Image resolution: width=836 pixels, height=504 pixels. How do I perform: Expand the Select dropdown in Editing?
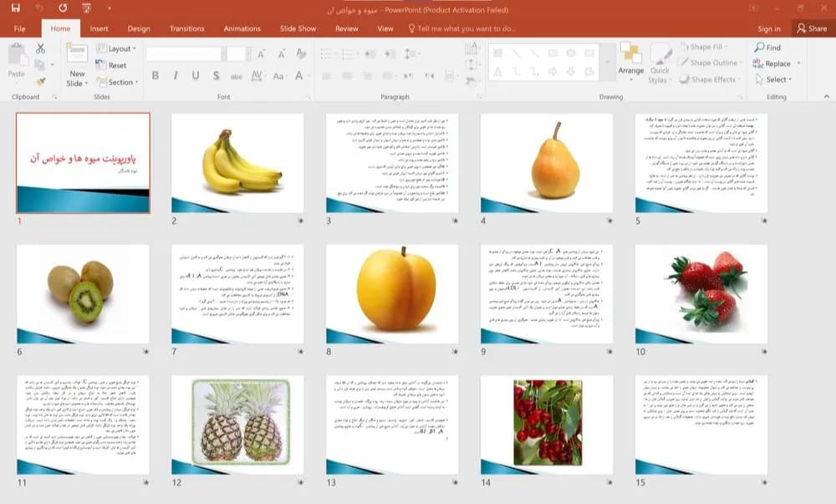(x=773, y=79)
